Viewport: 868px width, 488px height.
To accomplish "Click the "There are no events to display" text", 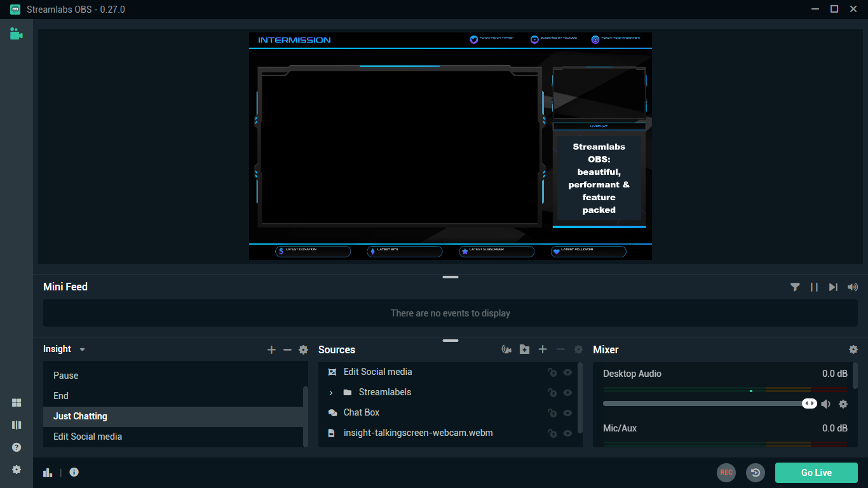I will (451, 313).
